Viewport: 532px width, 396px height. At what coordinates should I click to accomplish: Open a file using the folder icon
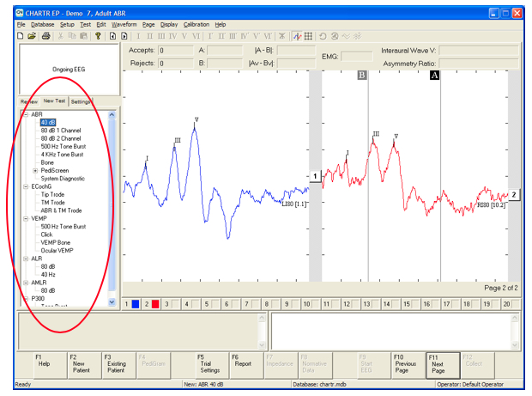pos(32,36)
